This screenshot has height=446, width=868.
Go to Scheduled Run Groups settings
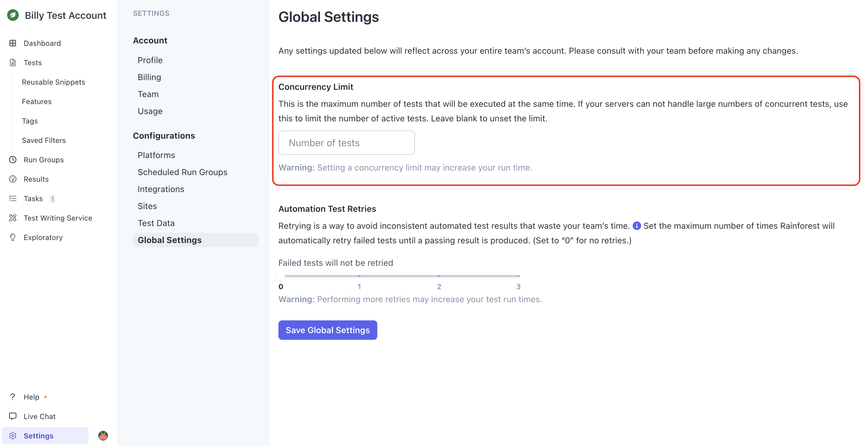[182, 172]
